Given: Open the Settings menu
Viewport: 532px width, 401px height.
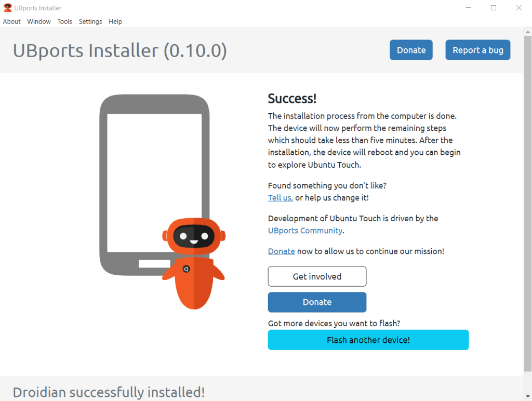Looking at the screenshot, I should pyautogui.click(x=90, y=21).
